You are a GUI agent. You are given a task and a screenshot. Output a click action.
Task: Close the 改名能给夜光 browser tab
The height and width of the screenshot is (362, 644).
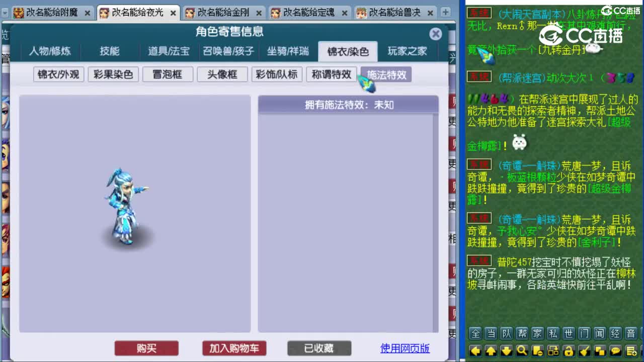[173, 13]
